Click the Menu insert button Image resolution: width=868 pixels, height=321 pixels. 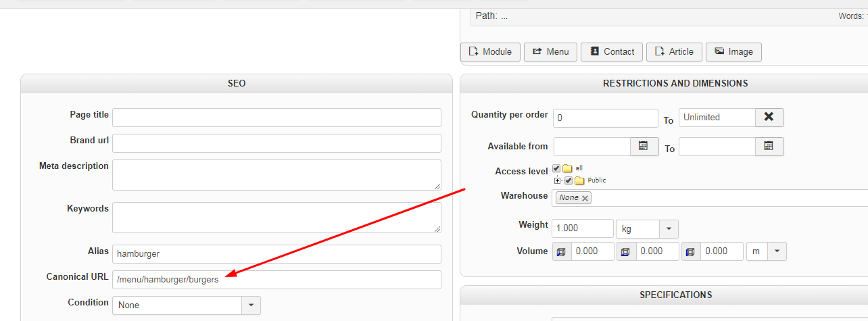[551, 51]
